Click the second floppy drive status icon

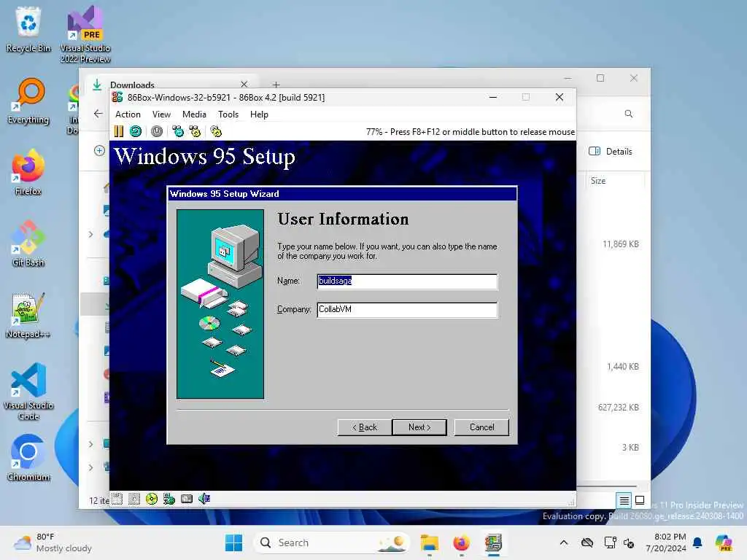point(134,499)
